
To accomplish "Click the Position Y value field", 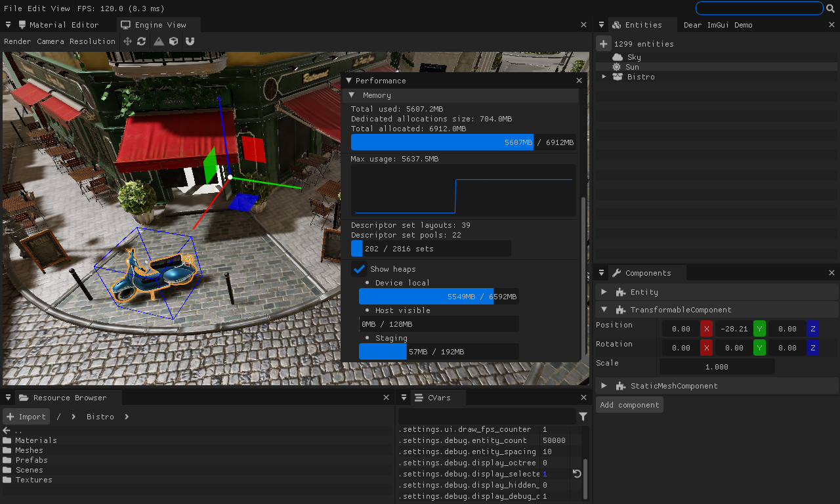I will [733, 329].
